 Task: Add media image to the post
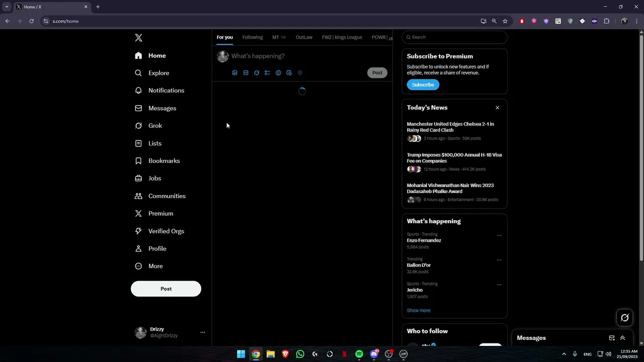[235, 73]
